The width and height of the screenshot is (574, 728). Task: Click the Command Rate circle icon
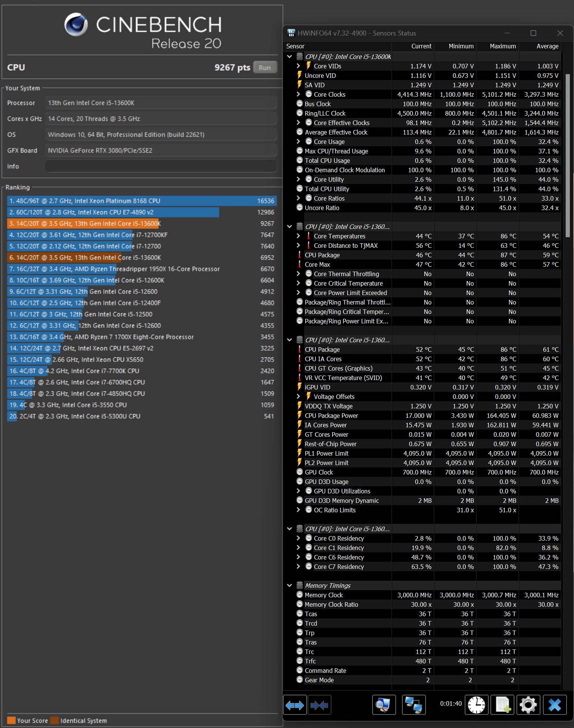(300, 671)
